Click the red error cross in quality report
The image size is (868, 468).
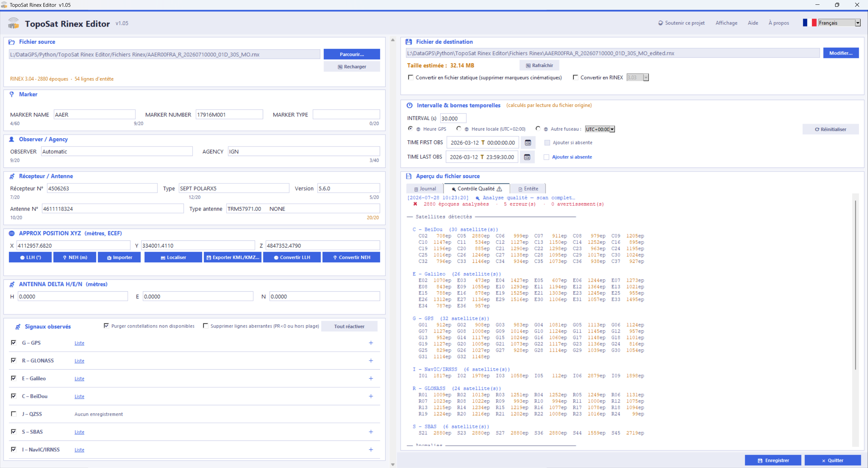415,204
